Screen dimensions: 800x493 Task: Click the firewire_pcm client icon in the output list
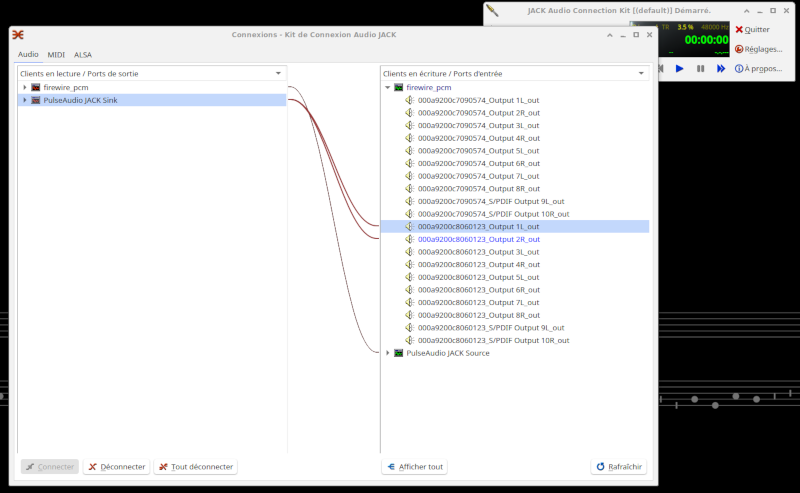(36, 87)
